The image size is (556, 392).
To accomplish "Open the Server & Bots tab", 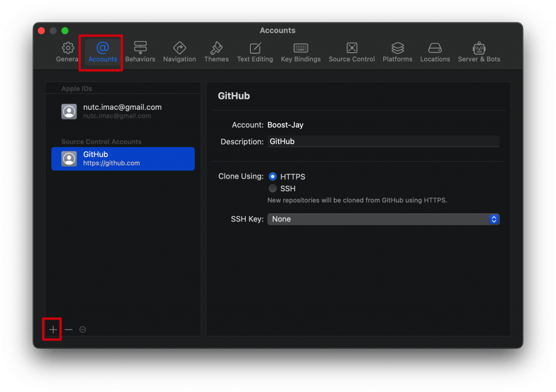I will pos(479,52).
